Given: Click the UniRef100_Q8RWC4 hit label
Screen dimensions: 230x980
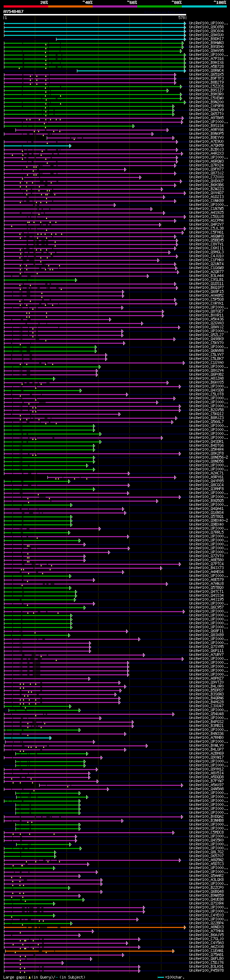Looking at the screenshot, I should point(206,70).
